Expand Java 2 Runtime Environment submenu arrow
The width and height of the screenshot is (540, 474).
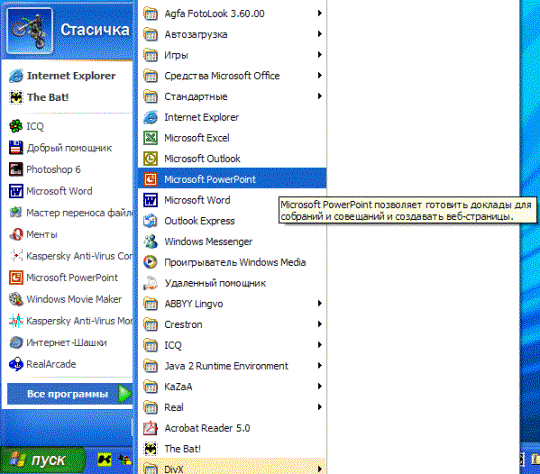(x=320, y=365)
